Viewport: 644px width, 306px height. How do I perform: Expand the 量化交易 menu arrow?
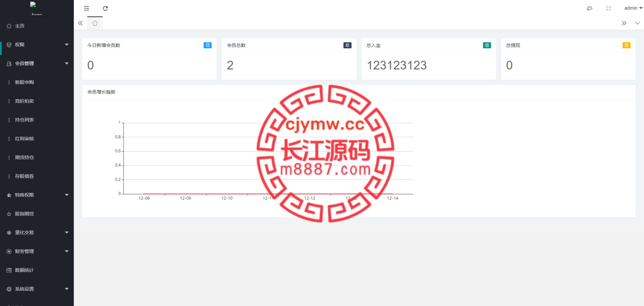(x=67, y=232)
